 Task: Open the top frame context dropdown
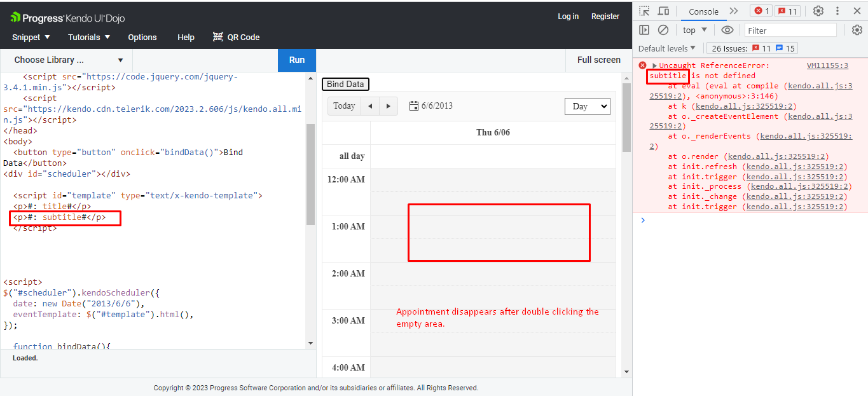[x=694, y=30]
